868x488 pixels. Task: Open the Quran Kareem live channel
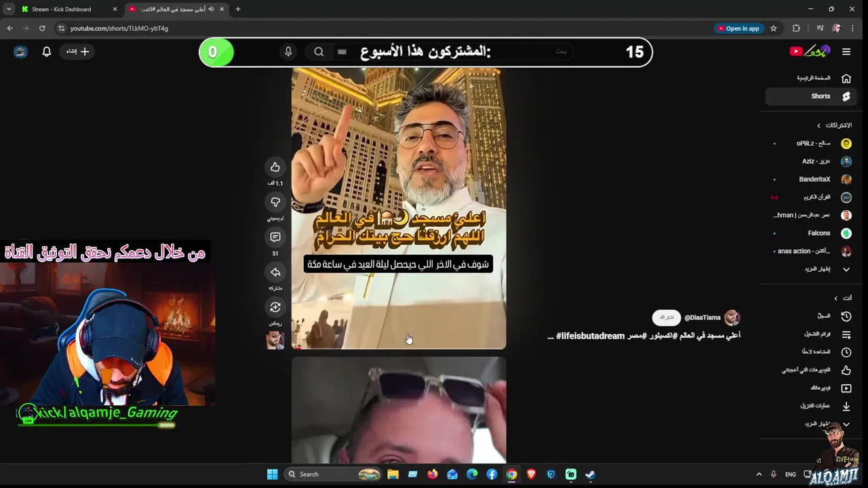[x=810, y=197]
